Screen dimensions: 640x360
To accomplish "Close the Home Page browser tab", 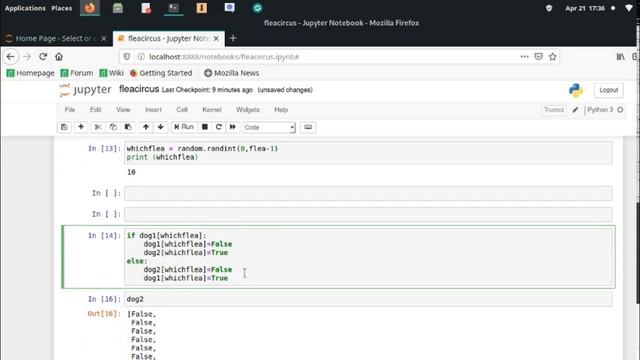I will coord(104,38).
